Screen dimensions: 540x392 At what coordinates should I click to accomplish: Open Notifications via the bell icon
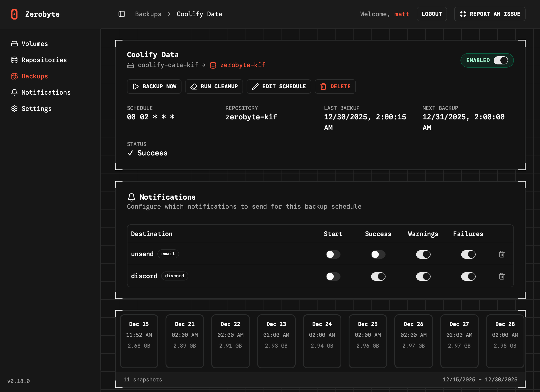pyautogui.click(x=14, y=92)
